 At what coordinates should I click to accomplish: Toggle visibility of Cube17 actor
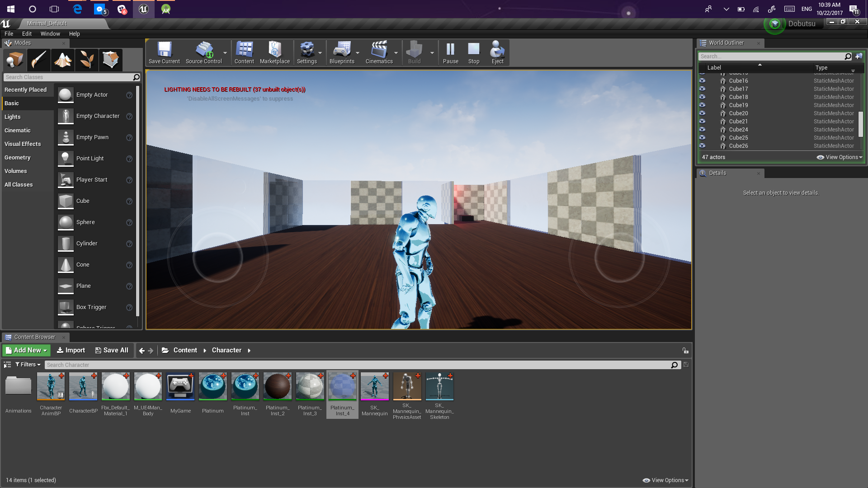[702, 89]
